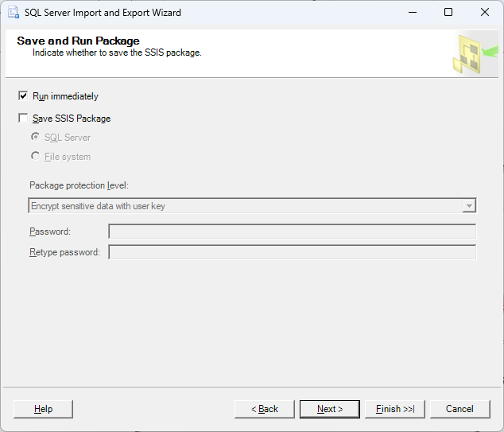Open the Help button
Viewport: 504px width, 432px height.
point(44,409)
